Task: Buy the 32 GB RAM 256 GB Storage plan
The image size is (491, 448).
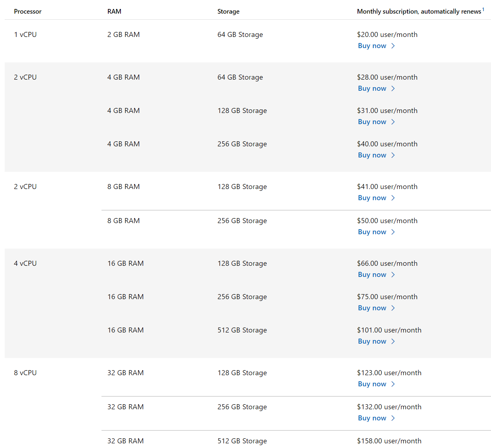Action: [372, 418]
